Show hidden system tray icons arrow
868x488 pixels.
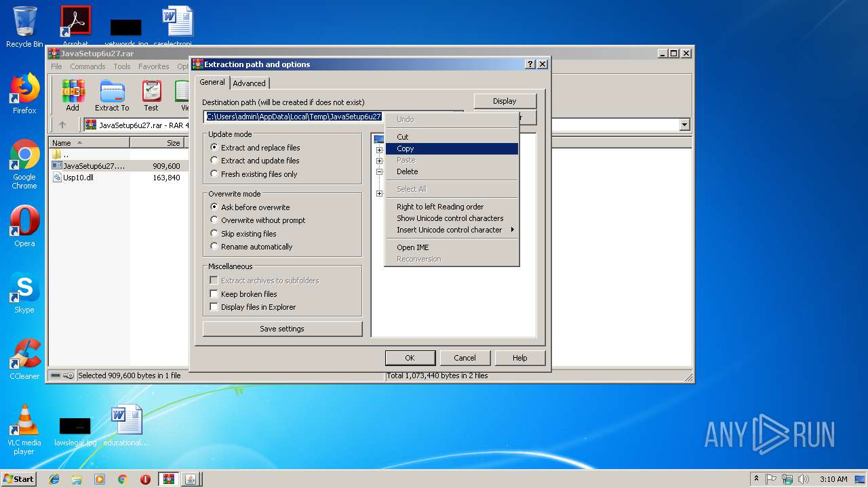(x=756, y=479)
